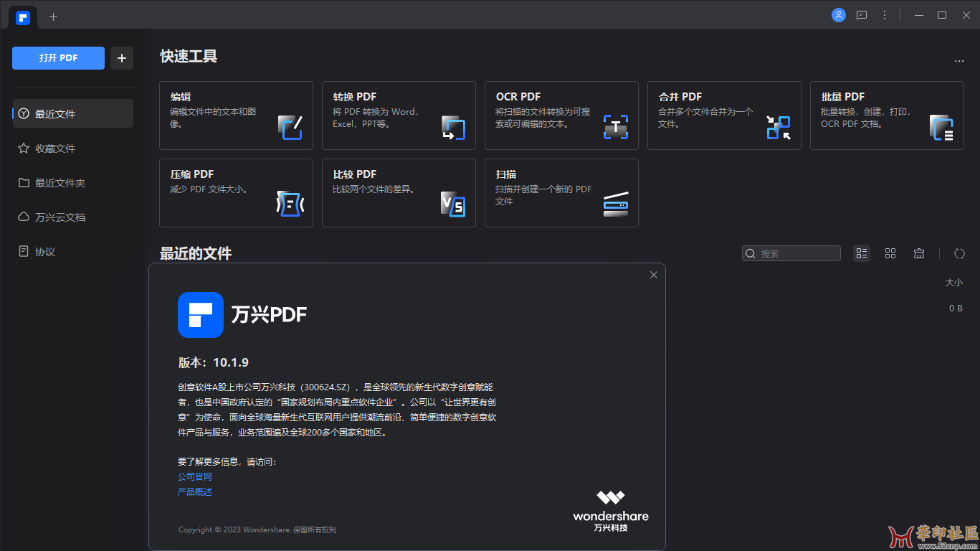Open the 批量 PDF tool card
The height and width of the screenshot is (551, 980).
887,116
